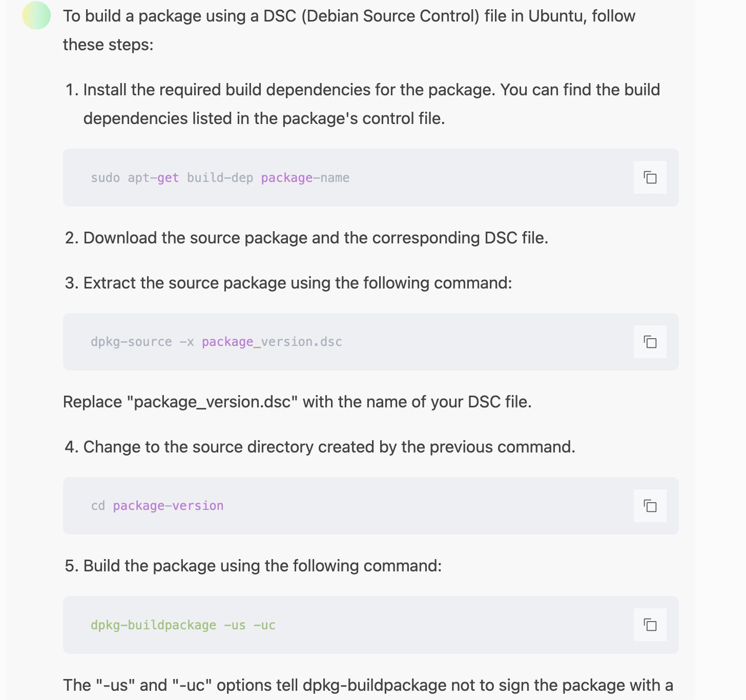
Task: Click "build-dep" in the first code block
Action: coord(220,178)
